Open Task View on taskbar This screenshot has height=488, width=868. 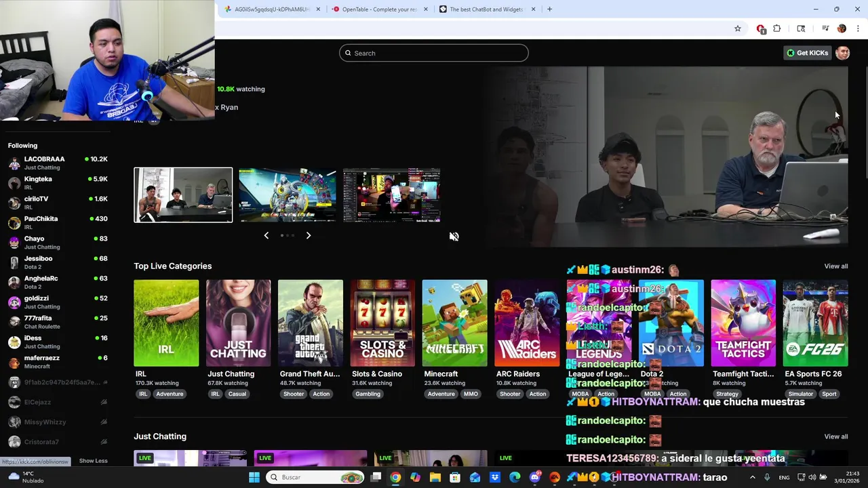point(376,477)
